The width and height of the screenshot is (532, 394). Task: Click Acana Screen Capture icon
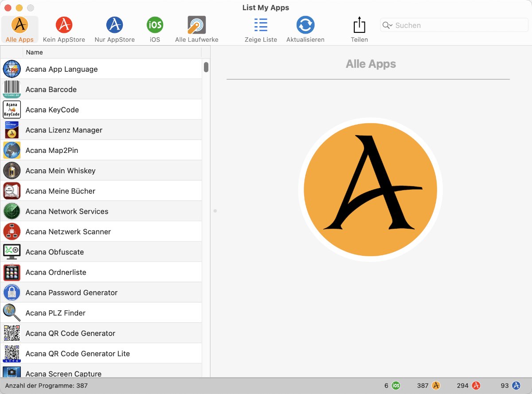[x=12, y=372]
